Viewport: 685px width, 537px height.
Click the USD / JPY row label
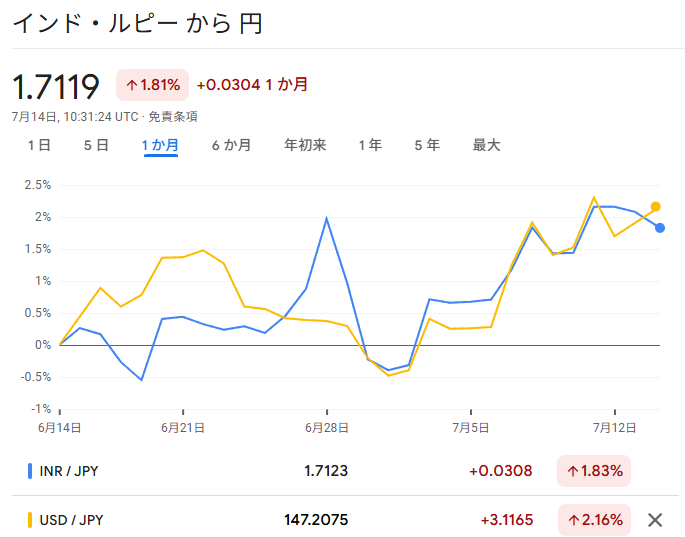(x=71, y=520)
